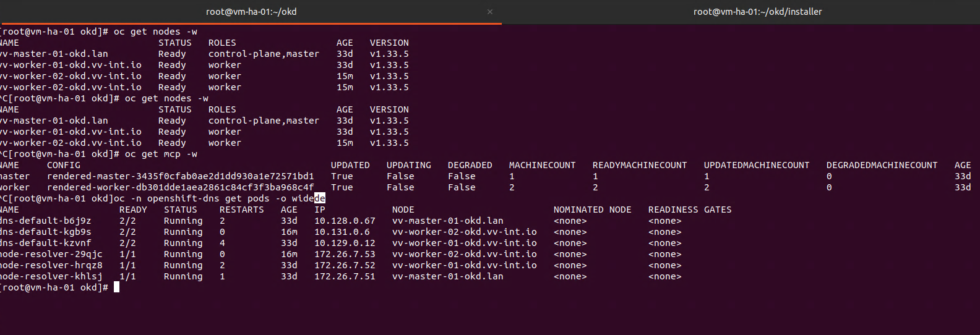Click the rendered-master config hash text
This screenshot has width=980, height=335.
click(x=180, y=176)
